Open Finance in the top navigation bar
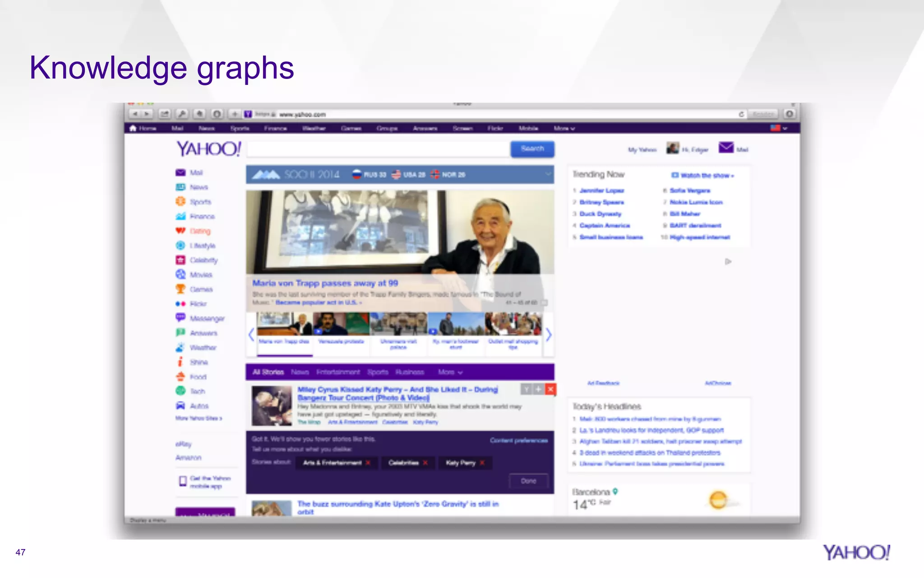 click(275, 128)
